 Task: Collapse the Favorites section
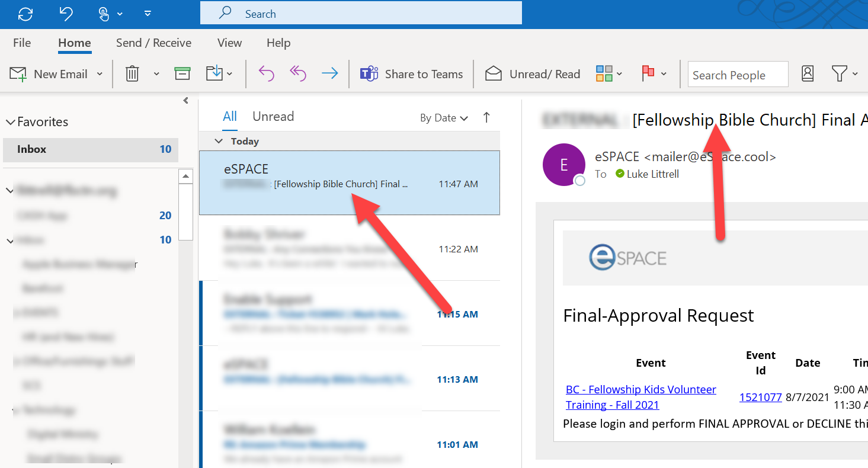pyautogui.click(x=10, y=122)
